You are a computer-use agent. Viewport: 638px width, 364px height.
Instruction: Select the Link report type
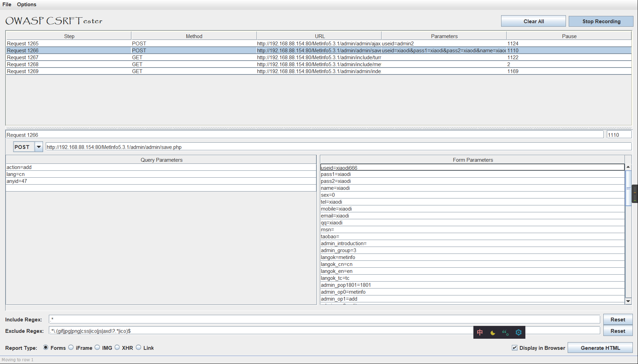click(x=139, y=347)
